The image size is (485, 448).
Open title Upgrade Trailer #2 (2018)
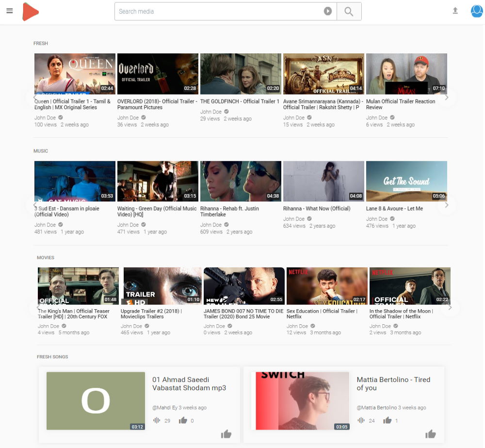(x=151, y=314)
